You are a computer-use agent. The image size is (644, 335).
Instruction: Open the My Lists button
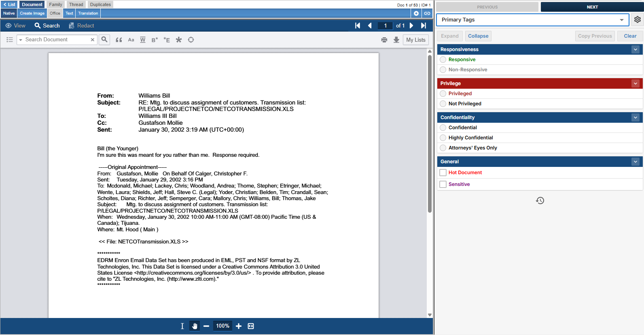point(416,40)
